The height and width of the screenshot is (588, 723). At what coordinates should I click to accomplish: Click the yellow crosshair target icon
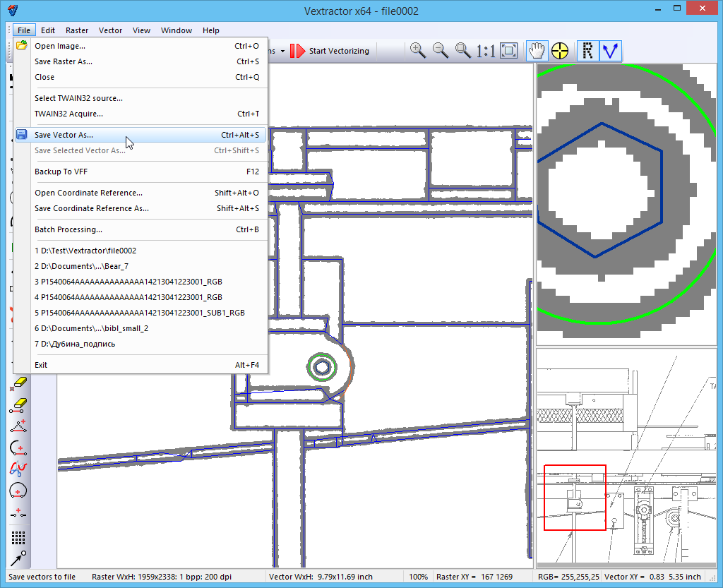pyautogui.click(x=560, y=50)
